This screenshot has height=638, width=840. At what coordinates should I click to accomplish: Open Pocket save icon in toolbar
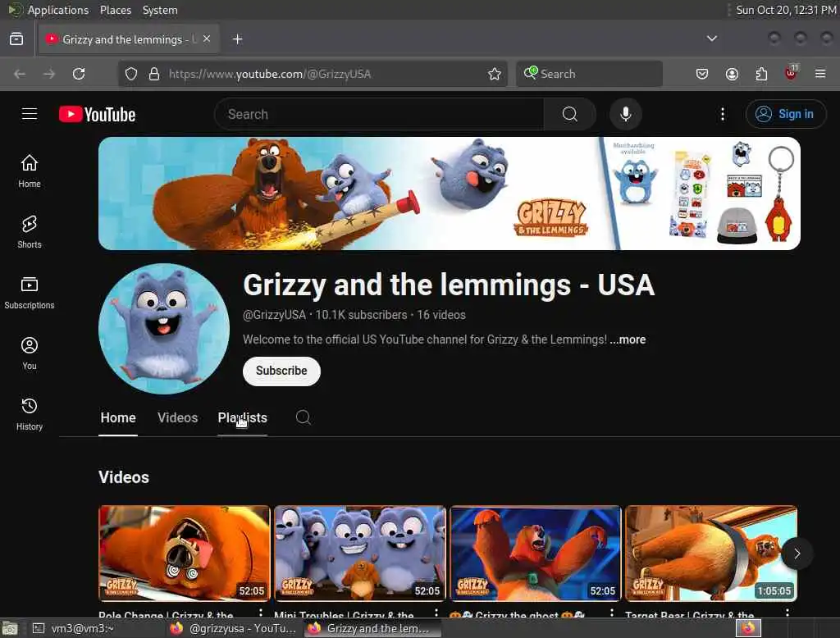(702, 73)
